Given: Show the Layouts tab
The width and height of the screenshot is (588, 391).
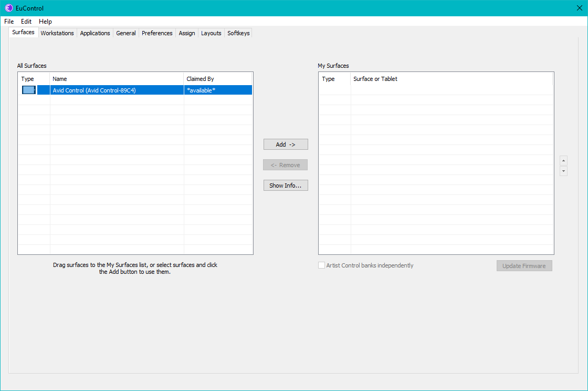Looking at the screenshot, I should pos(211,33).
